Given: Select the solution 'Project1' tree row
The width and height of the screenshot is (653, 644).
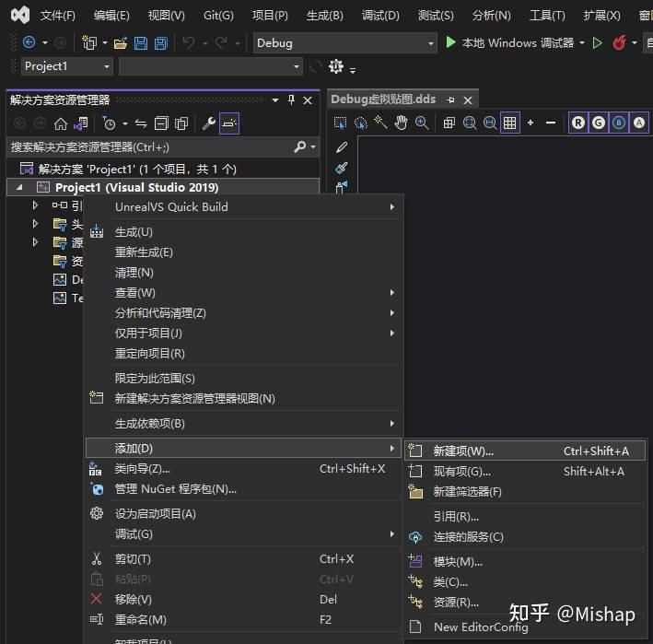Looking at the screenshot, I should [163, 170].
